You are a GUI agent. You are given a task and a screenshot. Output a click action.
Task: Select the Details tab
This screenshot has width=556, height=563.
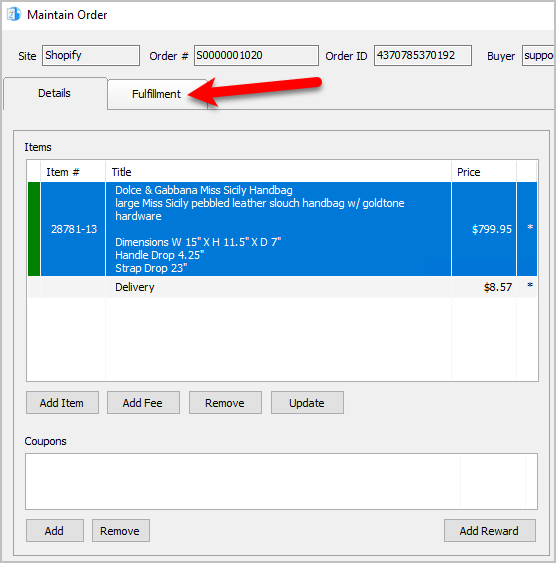click(55, 93)
